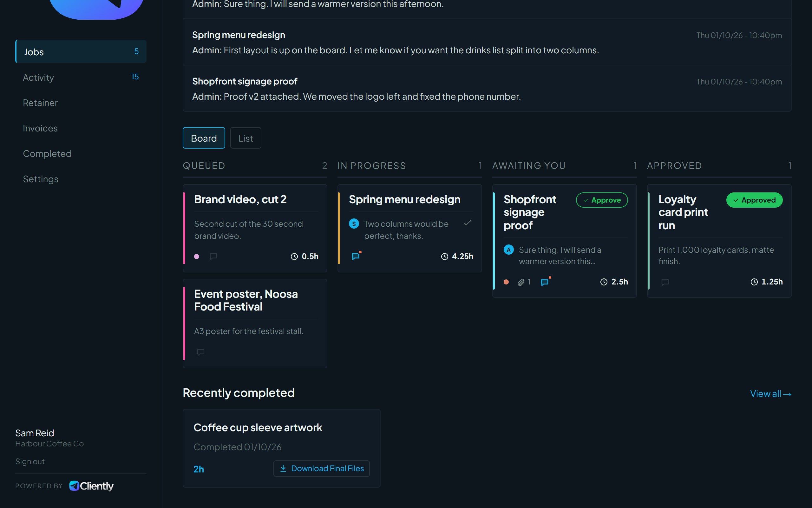Open the Brand video, cut 2 card title

pos(240,199)
